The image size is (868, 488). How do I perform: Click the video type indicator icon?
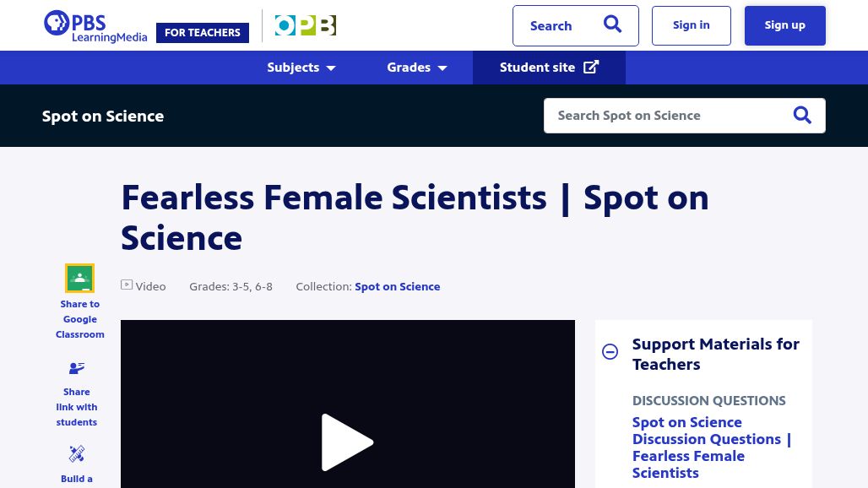[127, 285]
